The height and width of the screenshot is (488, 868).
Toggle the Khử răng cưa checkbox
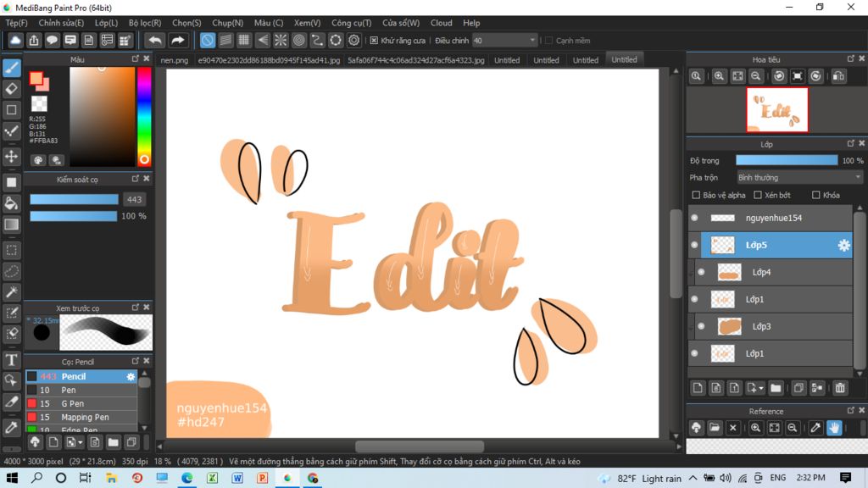[374, 41]
